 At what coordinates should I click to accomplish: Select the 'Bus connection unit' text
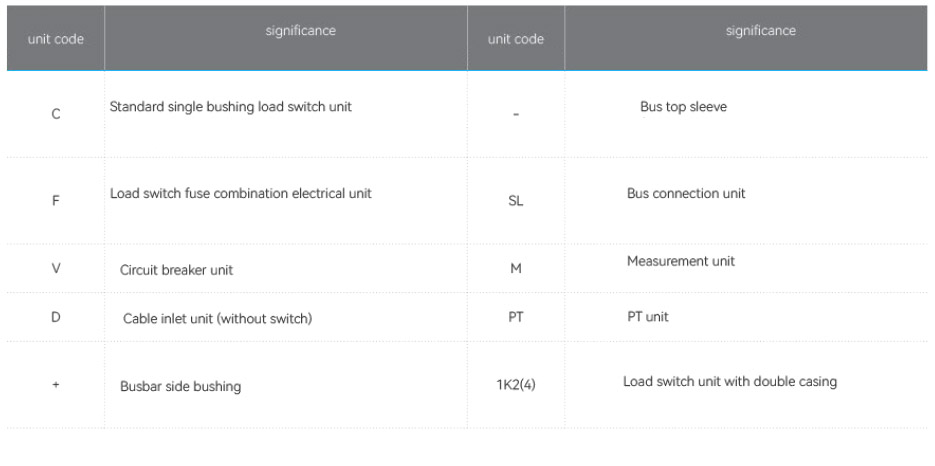point(686,193)
